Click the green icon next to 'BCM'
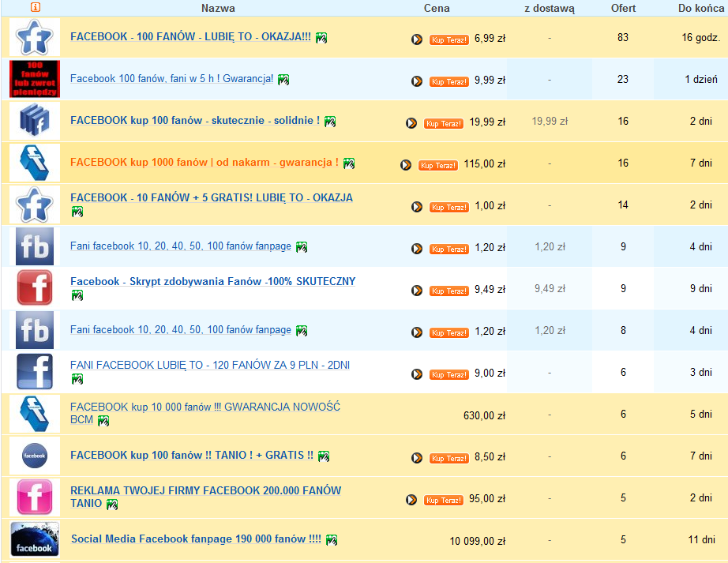The image size is (728, 563). click(103, 421)
